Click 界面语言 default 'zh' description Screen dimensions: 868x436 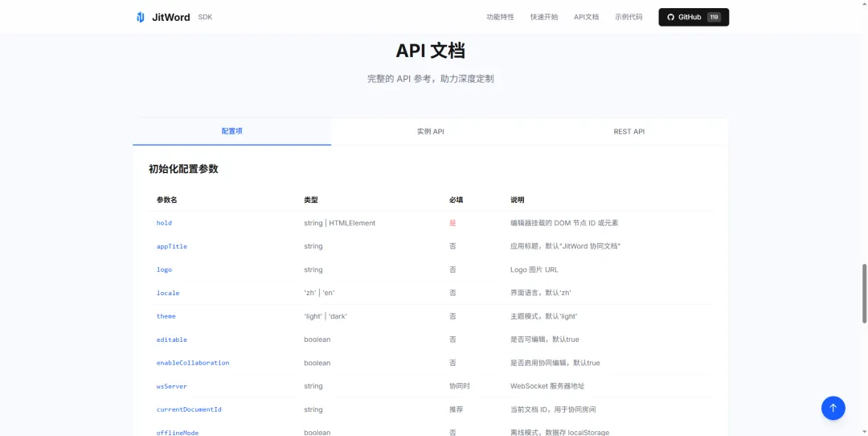[539, 293]
